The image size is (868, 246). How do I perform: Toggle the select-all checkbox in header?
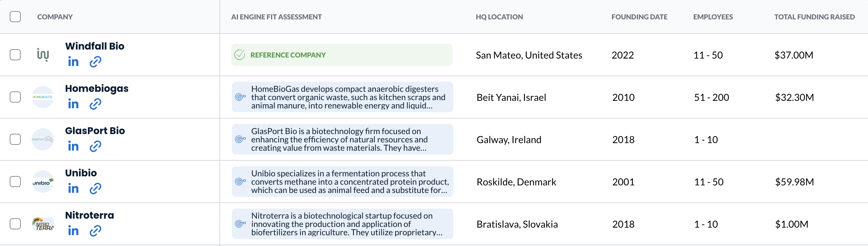click(15, 17)
